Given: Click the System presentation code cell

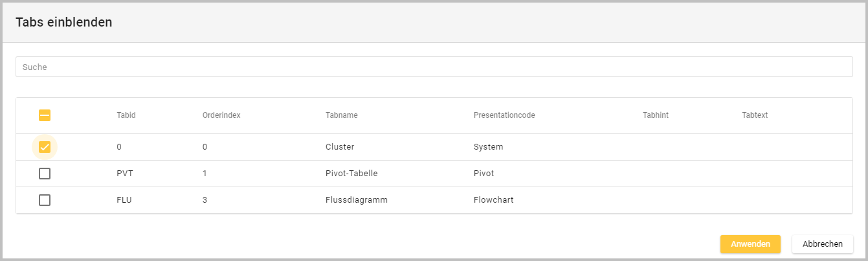Looking at the screenshot, I should (x=488, y=147).
